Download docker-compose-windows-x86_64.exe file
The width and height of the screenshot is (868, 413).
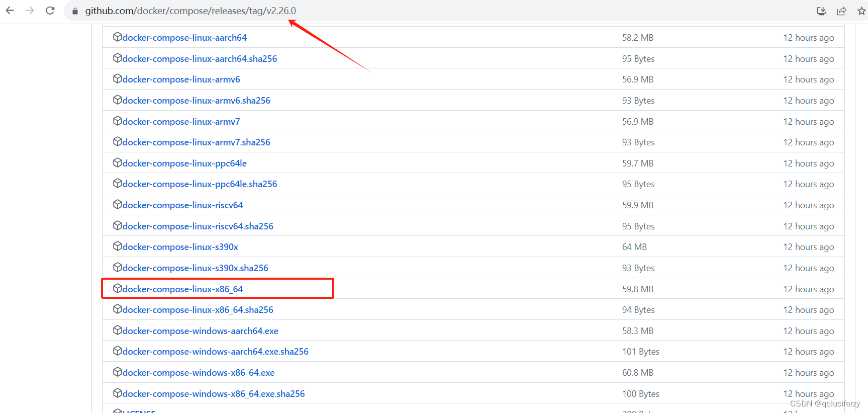click(x=199, y=373)
